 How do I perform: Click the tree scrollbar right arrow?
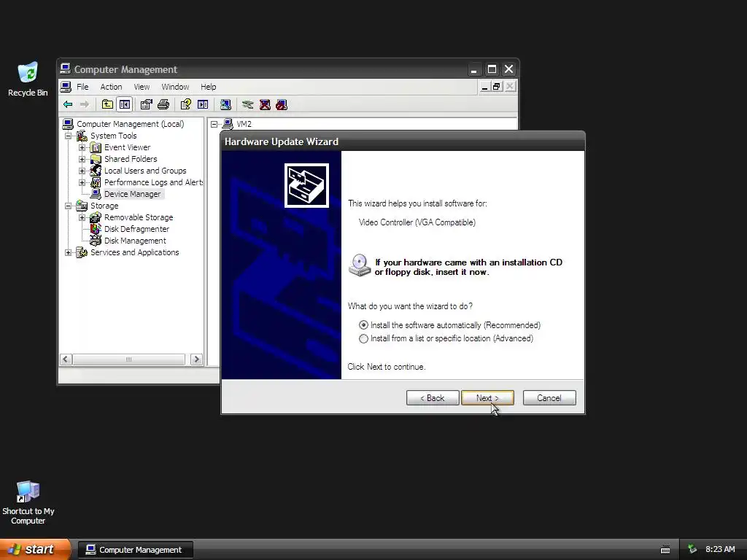click(196, 359)
